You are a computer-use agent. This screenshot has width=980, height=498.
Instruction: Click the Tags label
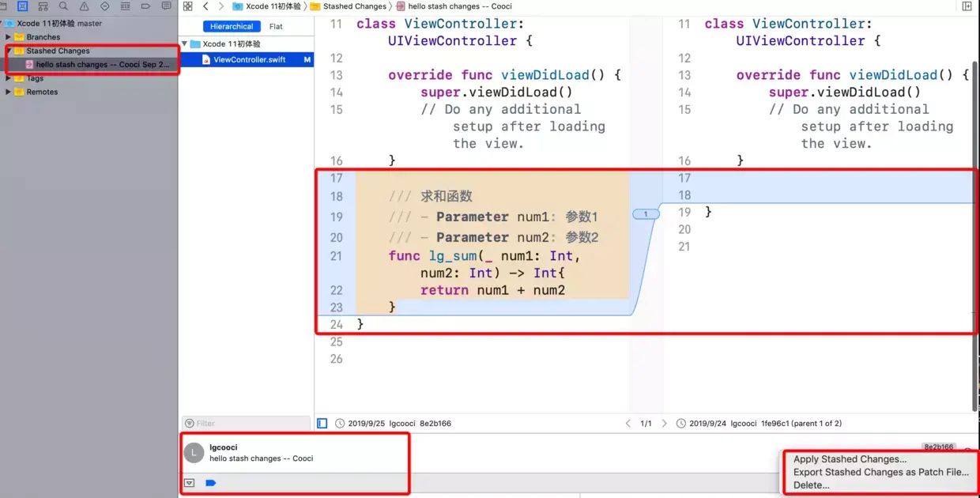tap(35, 78)
